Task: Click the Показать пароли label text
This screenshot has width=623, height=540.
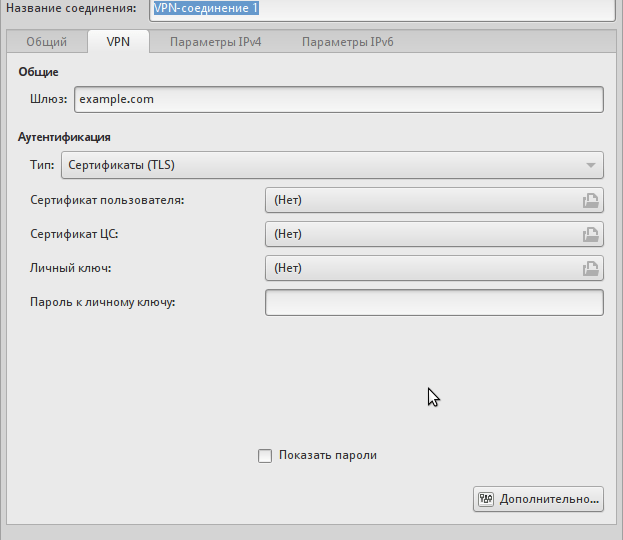Action: (x=328, y=456)
